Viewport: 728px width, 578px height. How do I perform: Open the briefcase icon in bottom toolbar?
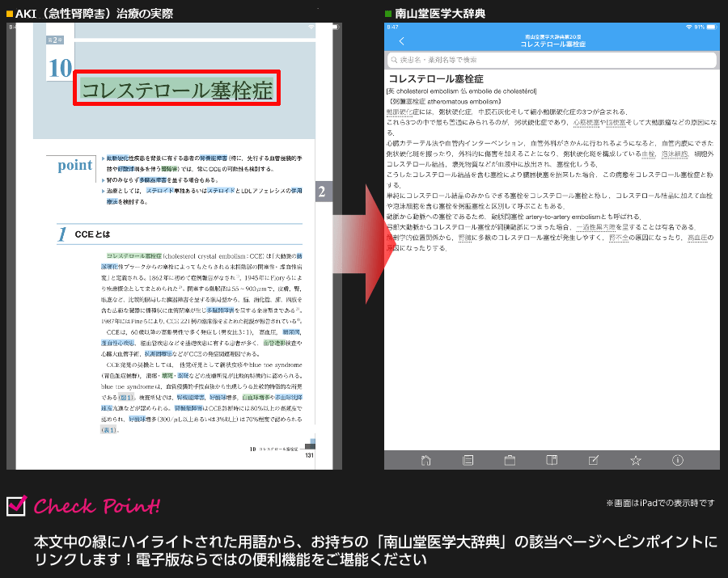click(510, 460)
